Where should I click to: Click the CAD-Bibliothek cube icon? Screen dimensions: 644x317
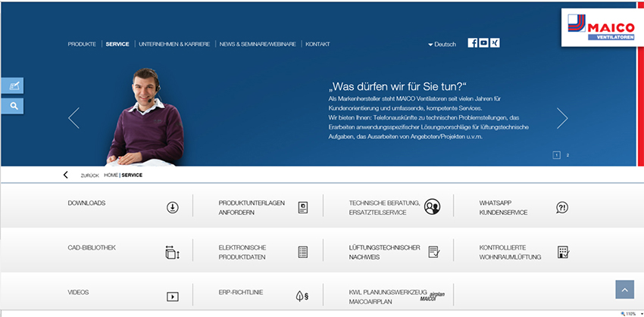[x=172, y=252]
